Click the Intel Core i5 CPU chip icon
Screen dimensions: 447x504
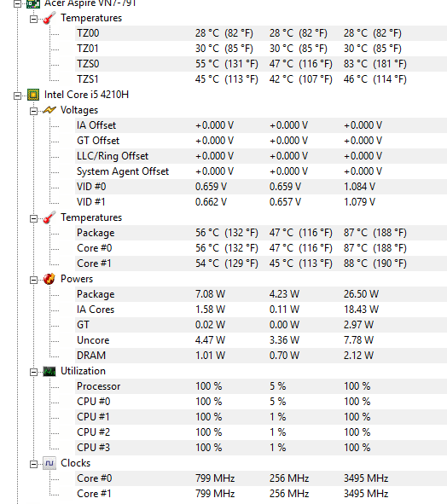coord(33,95)
